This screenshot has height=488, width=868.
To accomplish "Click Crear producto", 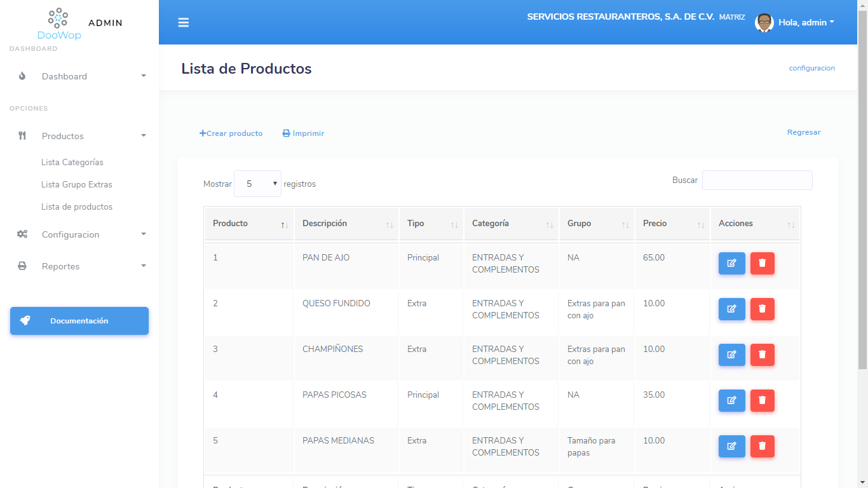I will 231,133.
